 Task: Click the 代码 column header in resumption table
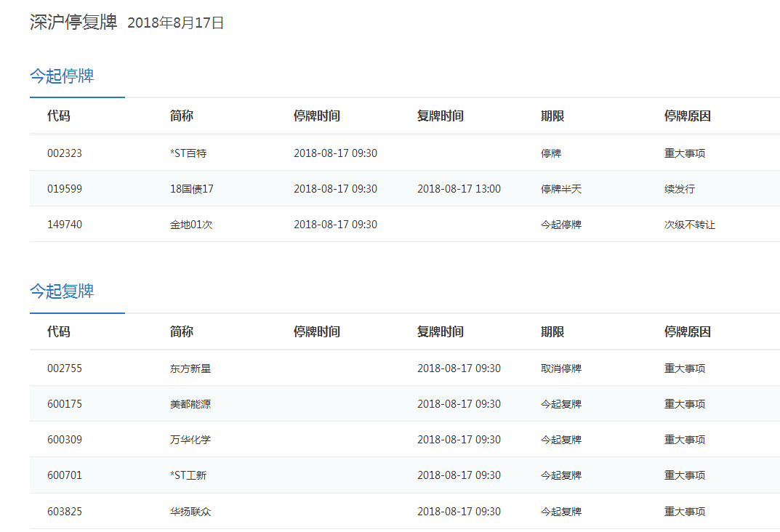[59, 332]
